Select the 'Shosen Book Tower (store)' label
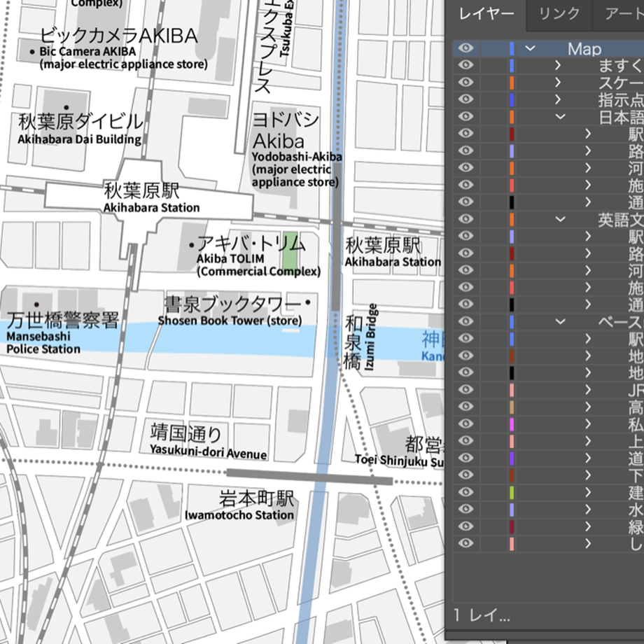Image resolution: width=644 pixels, height=644 pixels. pyautogui.click(x=230, y=321)
